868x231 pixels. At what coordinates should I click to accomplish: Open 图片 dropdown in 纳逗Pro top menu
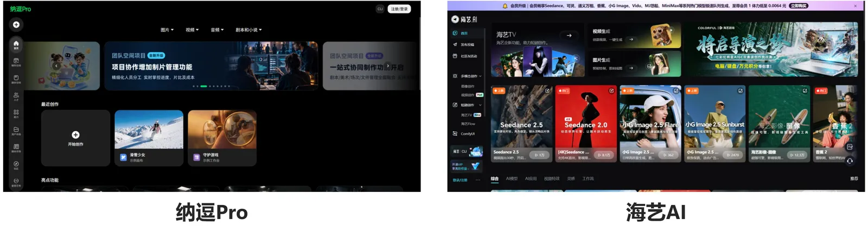(x=167, y=30)
